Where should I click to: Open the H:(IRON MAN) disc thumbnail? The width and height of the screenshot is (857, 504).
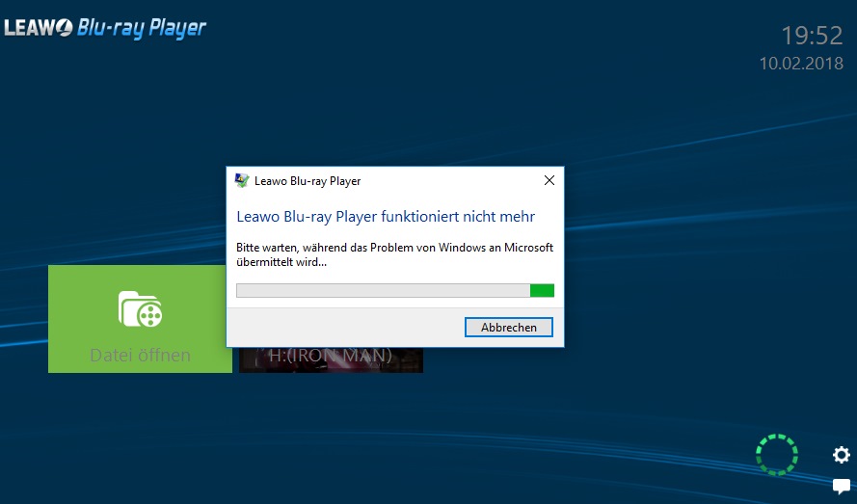[331, 359]
